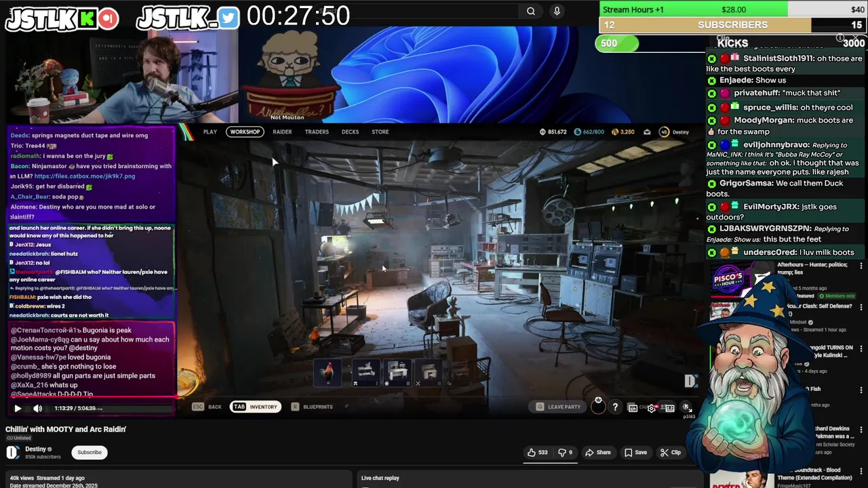This screenshot has width=868, height=488.
Task: Open the catbox.moe link in chat
Action: tap(85, 176)
